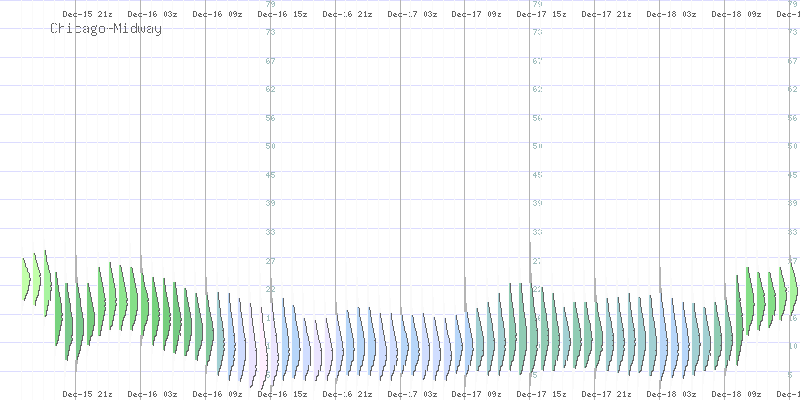Image resolution: width=800 pixels, height=400 pixels.
Task: Click the leftmost light green temperature plume
Action: [x=27, y=278]
